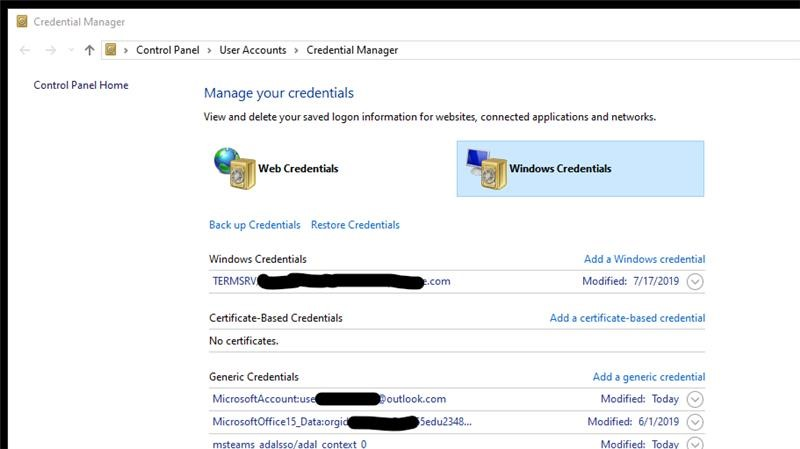Expand the MicrosoftAccount credential chevron

click(695, 400)
